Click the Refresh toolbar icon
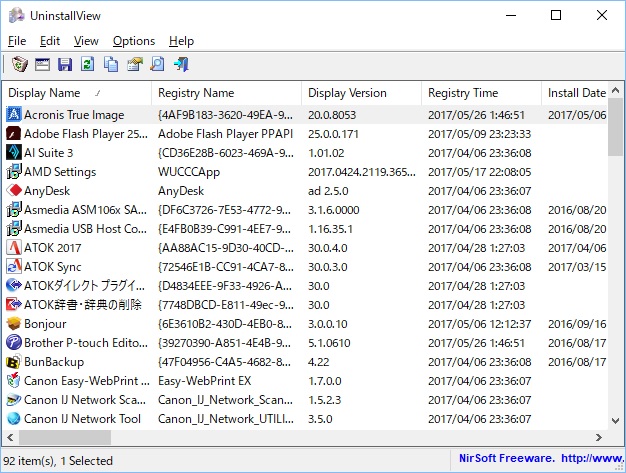626x473 pixels. 88,65
